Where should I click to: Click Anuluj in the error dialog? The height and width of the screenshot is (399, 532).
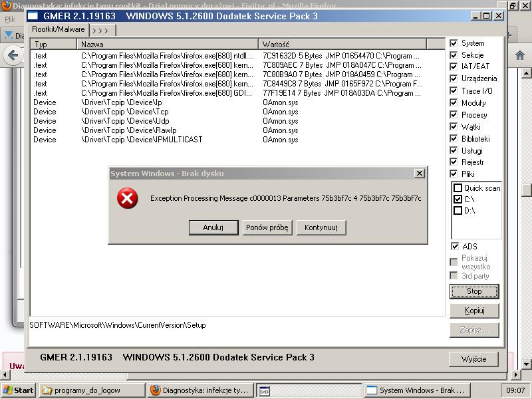213,227
